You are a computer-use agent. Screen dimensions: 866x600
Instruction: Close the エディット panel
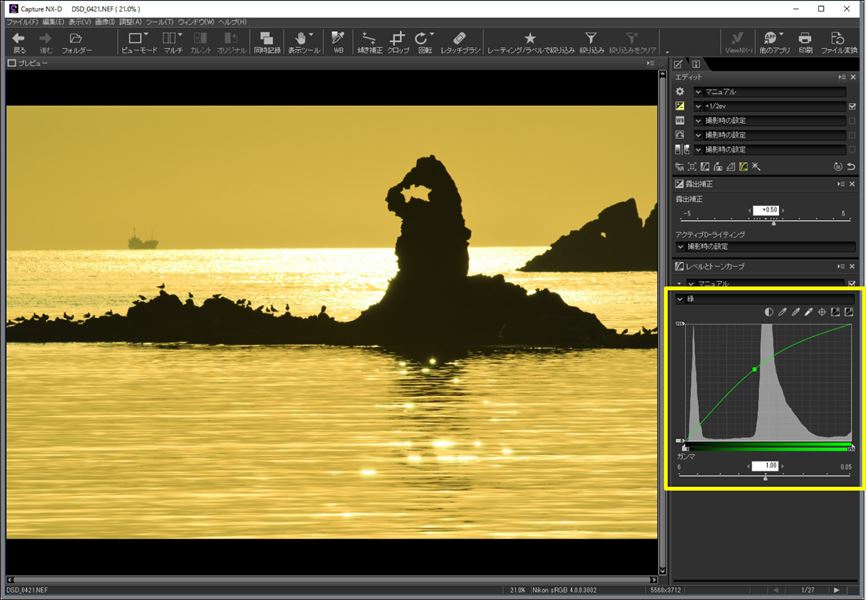tap(853, 77)
